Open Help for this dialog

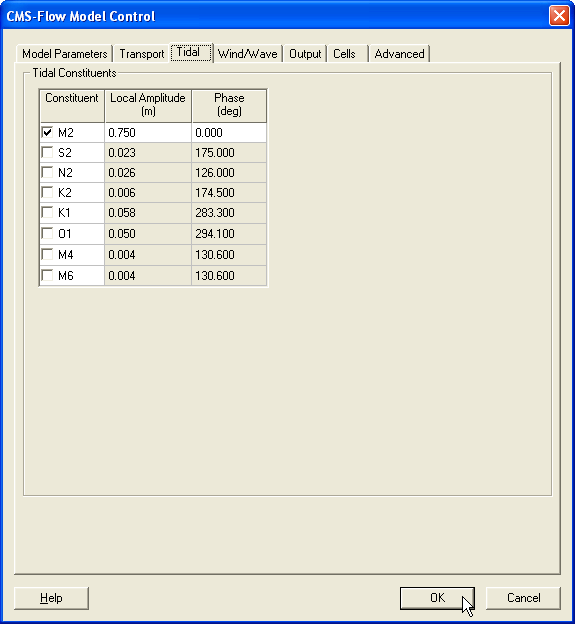pyautogui.click(x=51, y=598)
